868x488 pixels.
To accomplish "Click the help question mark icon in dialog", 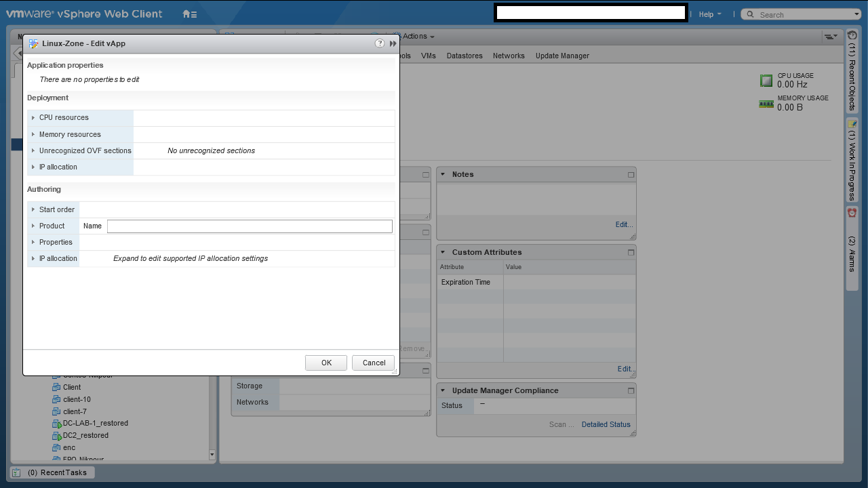I will point(380,43).
